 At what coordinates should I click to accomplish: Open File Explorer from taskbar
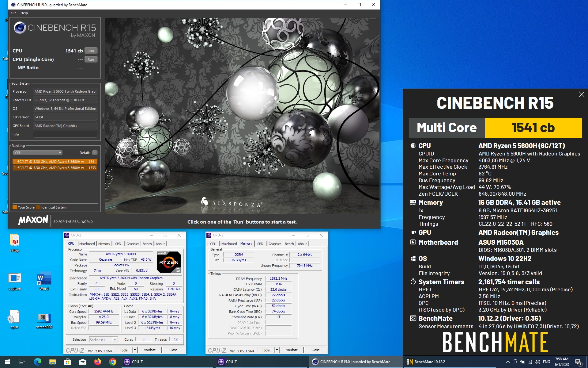tap(52, 362)
